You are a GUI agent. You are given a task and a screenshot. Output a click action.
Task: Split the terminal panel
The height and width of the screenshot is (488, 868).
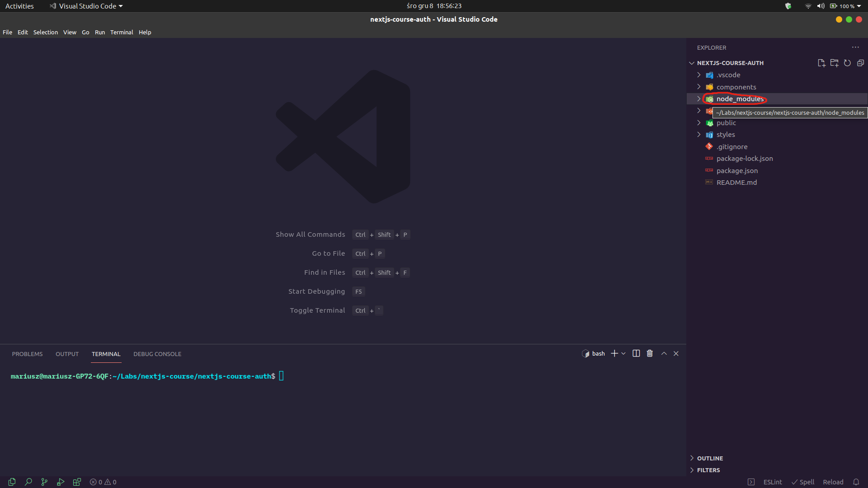coord(636,353)
